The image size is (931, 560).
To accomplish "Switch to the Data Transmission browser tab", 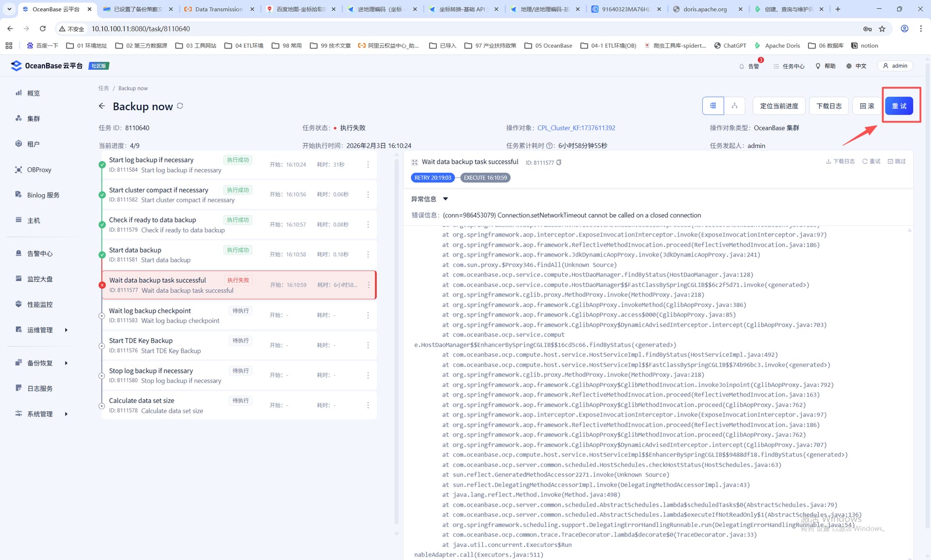I will pyautogui.click(x=219, y=9).
